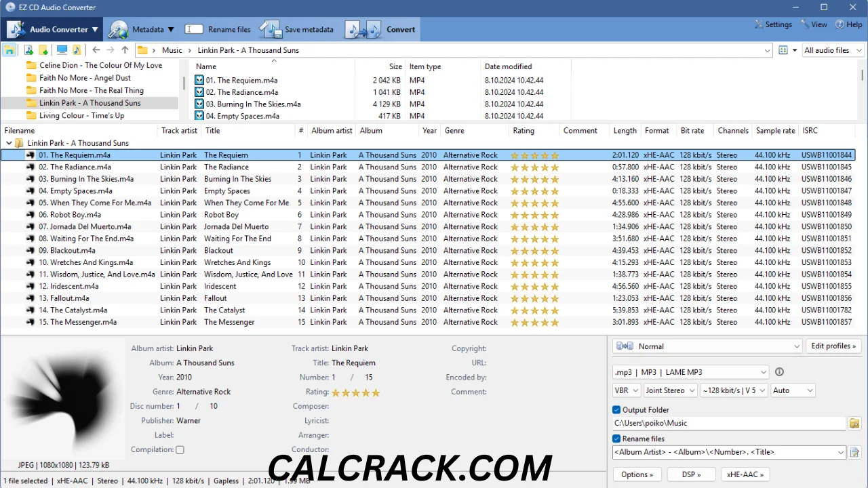The height and width of the screenshot is (488, 868).
Task: Click the xHE-AAC button
Action: (x=745, y=474)
